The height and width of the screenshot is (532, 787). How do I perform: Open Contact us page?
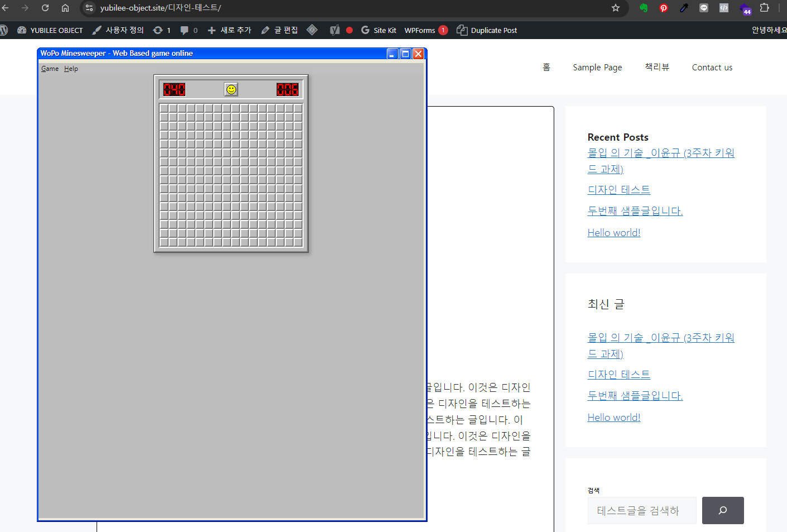point(712,67)
